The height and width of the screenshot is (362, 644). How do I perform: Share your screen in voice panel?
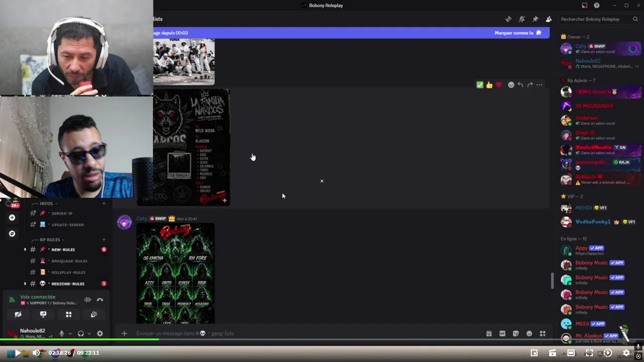[x=43, y=314]
